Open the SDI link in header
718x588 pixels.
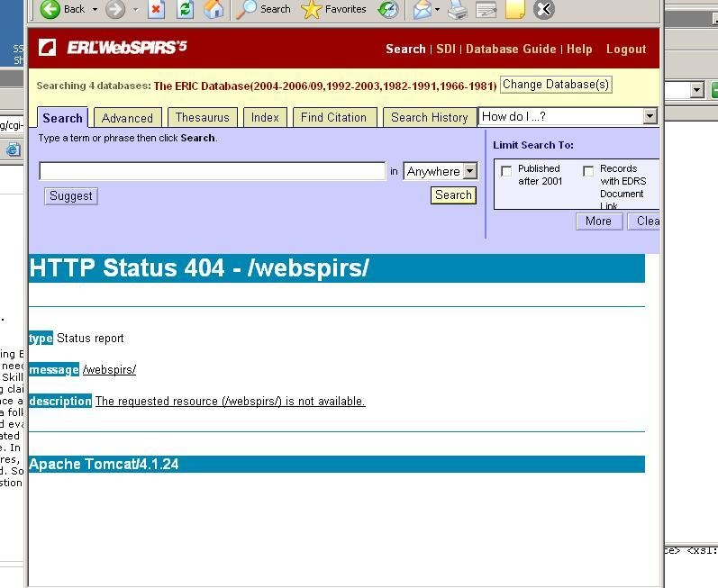click(x=446, y=49)
